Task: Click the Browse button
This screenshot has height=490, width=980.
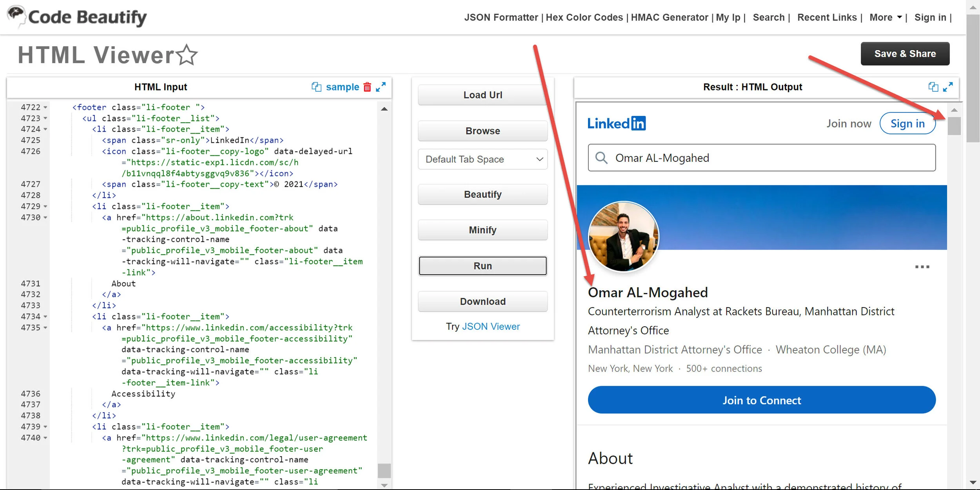Action: (x=483, y=131)
